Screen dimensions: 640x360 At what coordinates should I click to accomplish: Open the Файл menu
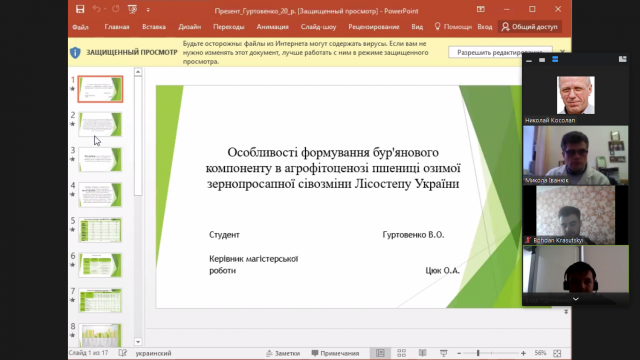80,27
